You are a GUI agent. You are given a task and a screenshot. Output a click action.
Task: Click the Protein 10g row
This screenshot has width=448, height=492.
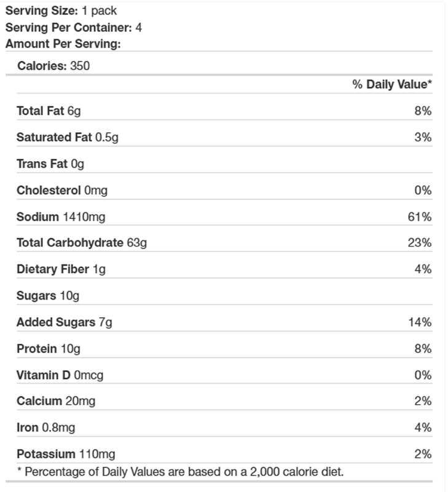pyautogui.click(x=224, y=349)
